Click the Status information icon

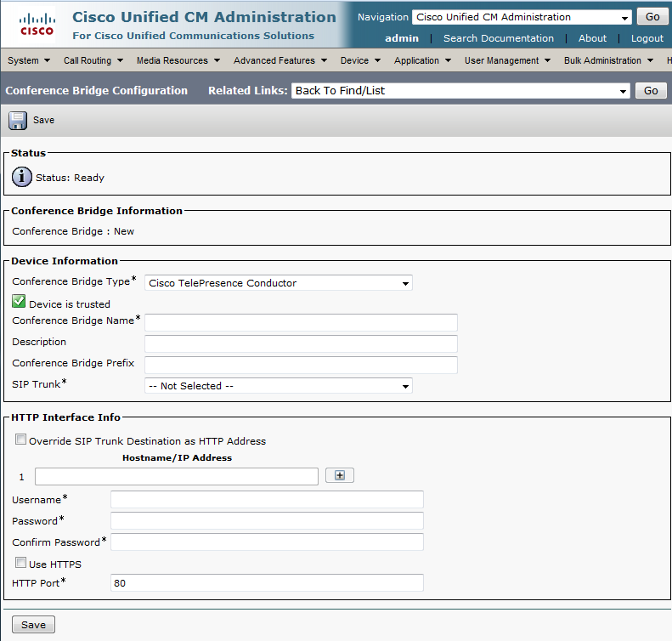tap(21, 177)
